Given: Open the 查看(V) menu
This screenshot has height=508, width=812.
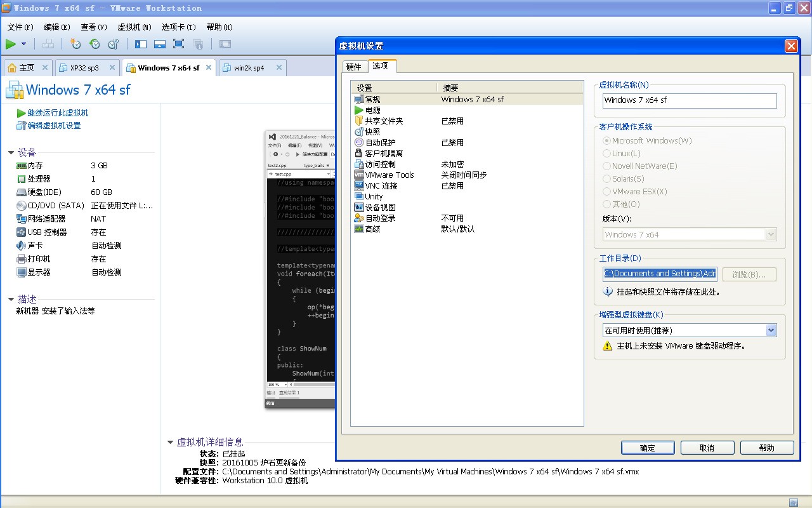Looking at the screenshot, I should (94, 27).
